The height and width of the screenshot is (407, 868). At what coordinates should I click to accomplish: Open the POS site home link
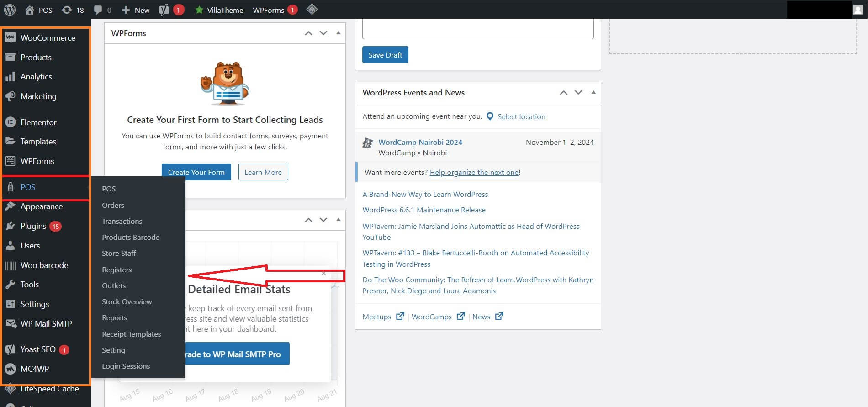[x=39, y=10]
